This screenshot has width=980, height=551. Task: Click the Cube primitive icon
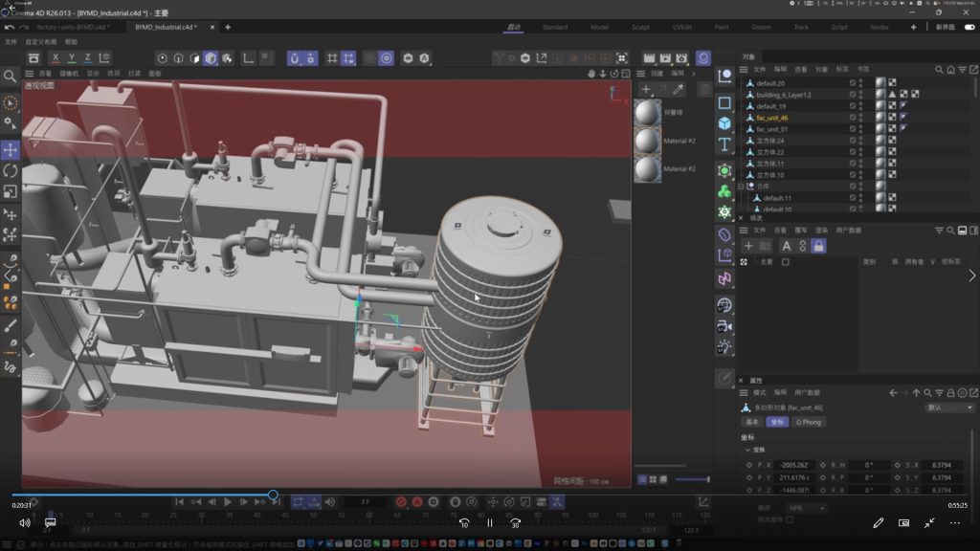coord(724,123)
